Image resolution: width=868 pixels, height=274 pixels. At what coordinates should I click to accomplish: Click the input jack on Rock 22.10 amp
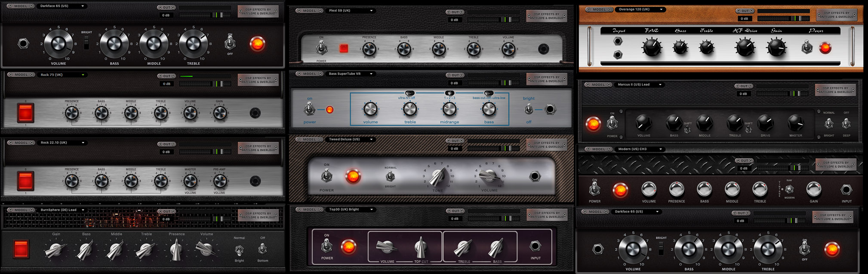(x=255, y=181)
